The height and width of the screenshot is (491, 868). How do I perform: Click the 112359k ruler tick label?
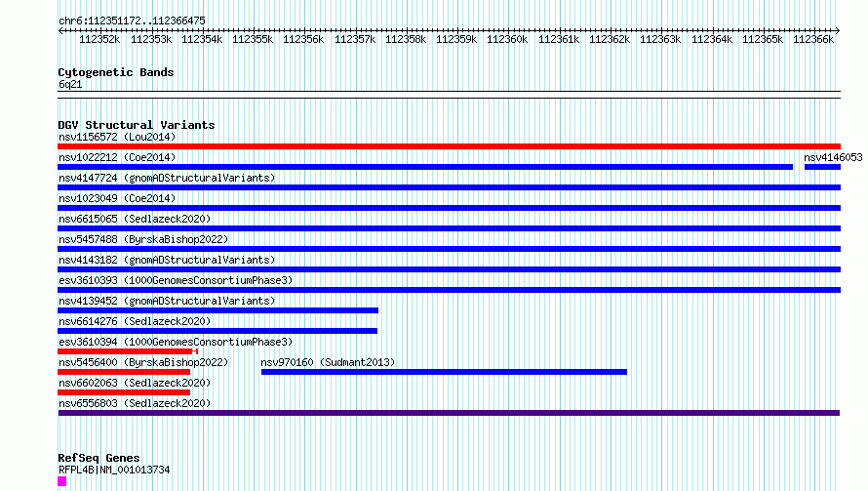coord(456,39)
